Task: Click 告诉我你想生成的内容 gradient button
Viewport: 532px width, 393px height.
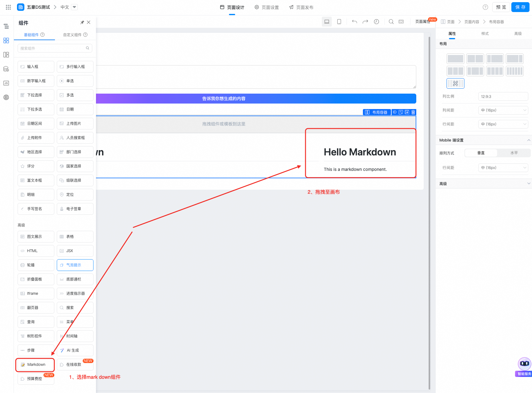Action: pyautogui.click(x=224, y=99)
